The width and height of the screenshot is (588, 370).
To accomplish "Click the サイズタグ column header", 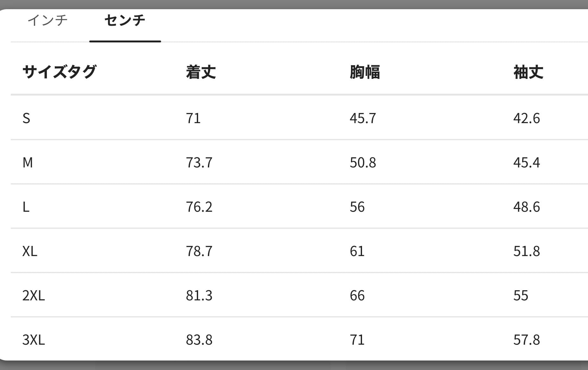I will click(59, 72).
